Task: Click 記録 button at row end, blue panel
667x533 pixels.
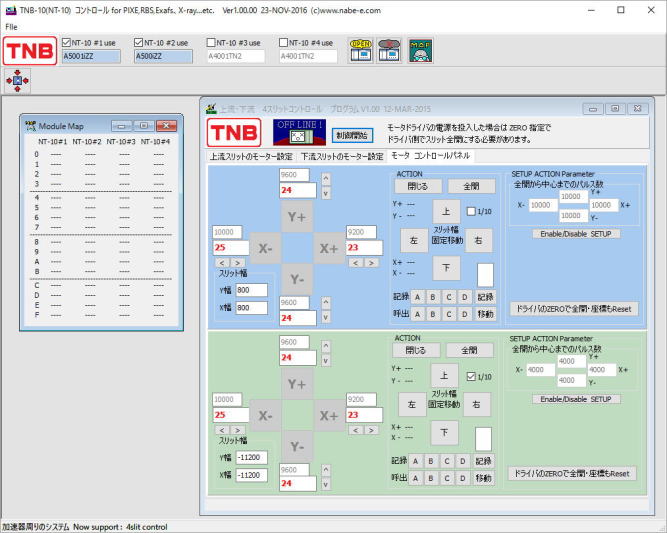Action: tap(485, 297)
